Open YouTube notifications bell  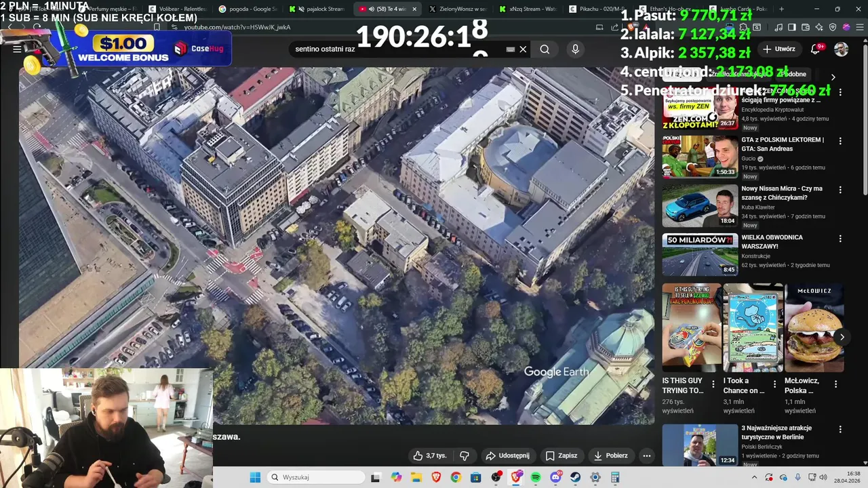click(x=816, y=49)
